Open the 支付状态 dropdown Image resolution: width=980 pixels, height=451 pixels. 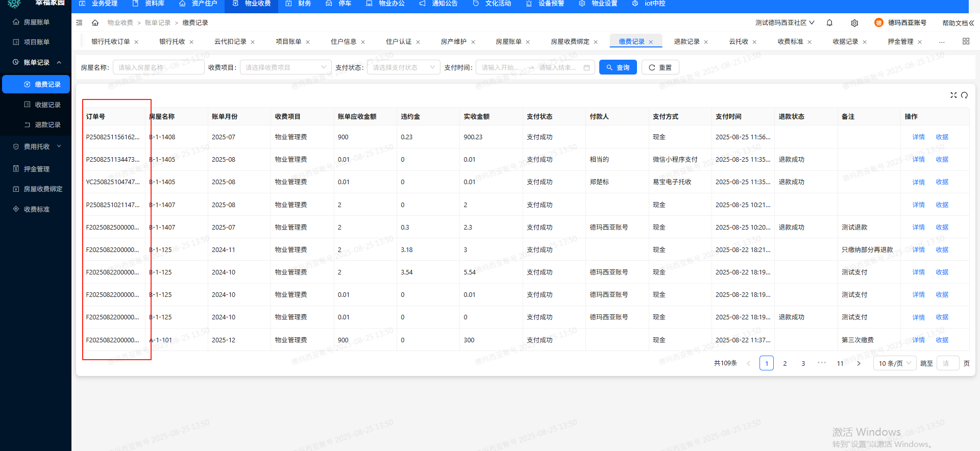coord(403,67)
